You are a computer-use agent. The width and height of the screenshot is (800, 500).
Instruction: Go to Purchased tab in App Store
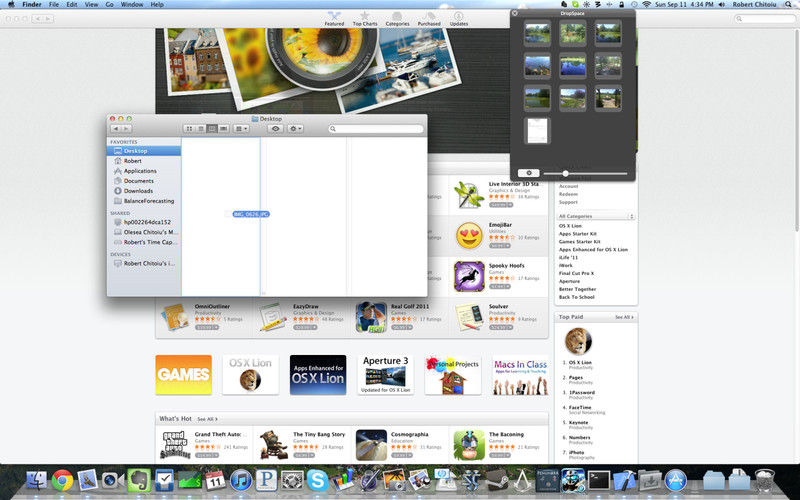click(x=429, y=19)
